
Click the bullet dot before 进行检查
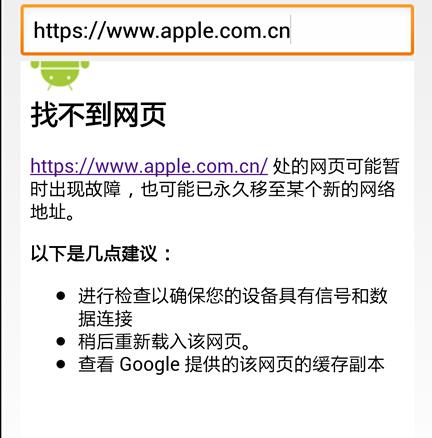click(x=61, y=296)
